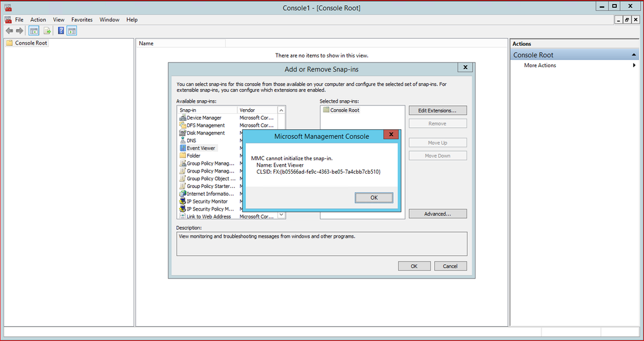Toggle Show/Hide Action Pane toolbar icon
644x341 pixels.
point(72,31)
